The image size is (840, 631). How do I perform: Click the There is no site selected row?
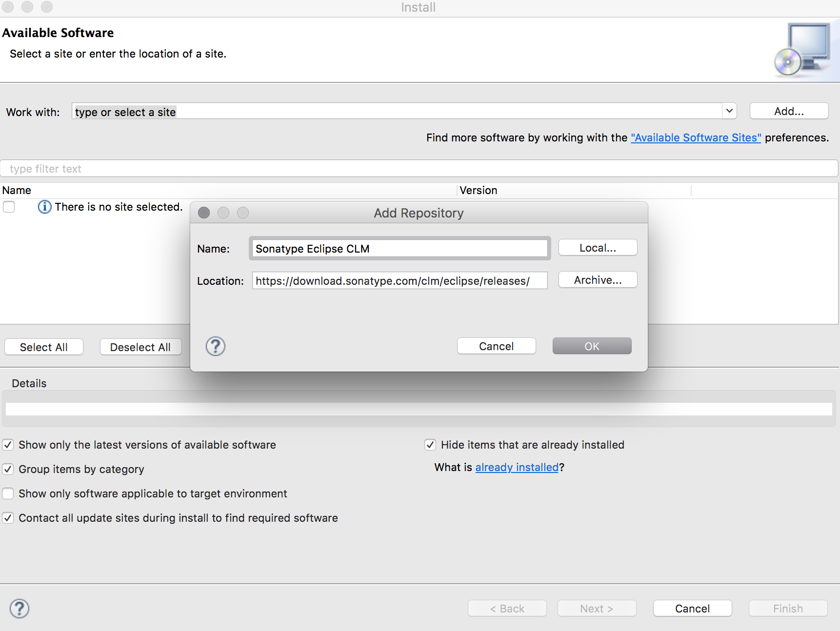119,207
